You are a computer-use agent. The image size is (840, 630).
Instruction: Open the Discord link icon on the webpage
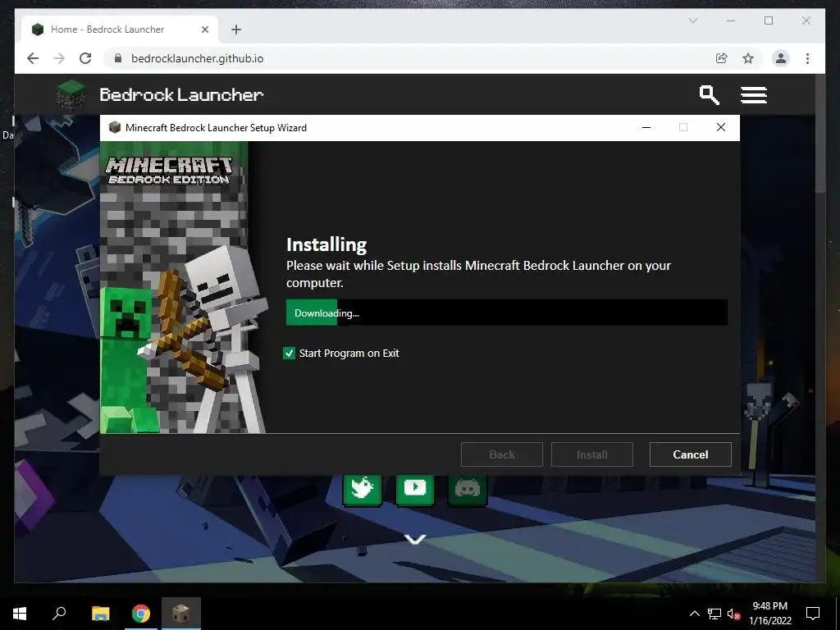(x=467, y=489)
